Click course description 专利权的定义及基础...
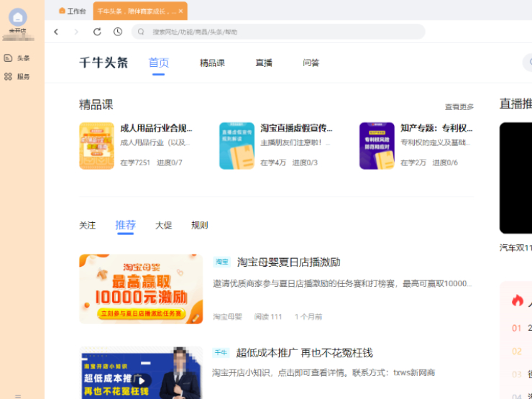 coord(436,143)
